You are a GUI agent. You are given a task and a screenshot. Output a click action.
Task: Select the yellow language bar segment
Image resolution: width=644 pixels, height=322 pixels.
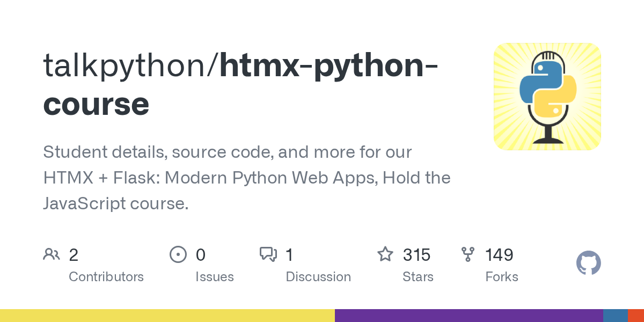[x=167, y=316]
